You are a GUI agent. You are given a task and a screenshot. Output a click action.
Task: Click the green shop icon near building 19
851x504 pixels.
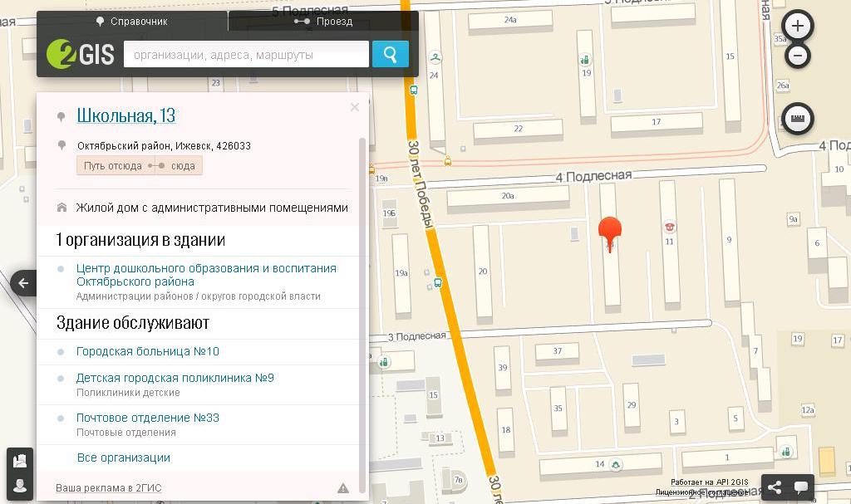click(x=585, y=60)
